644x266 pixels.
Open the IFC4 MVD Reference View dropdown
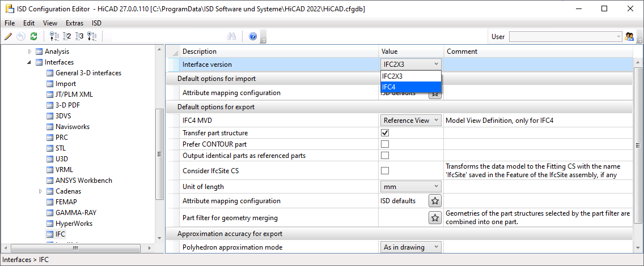[410, 120]
